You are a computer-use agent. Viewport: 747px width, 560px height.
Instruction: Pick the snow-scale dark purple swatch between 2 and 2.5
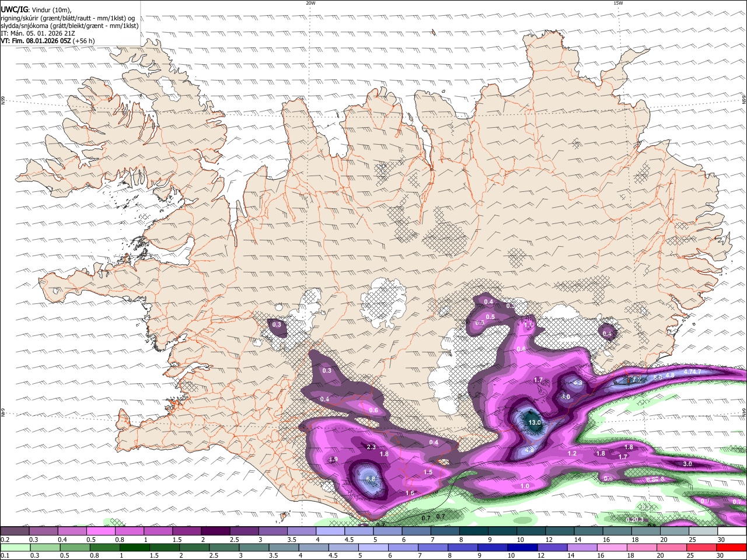click(215, 531)
